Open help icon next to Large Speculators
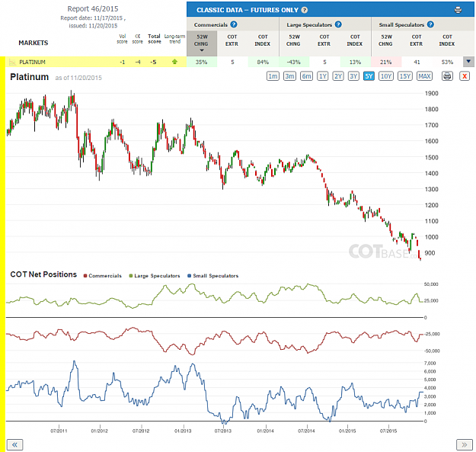The height and width of the screenshot is (452, 476). (338, 24)
